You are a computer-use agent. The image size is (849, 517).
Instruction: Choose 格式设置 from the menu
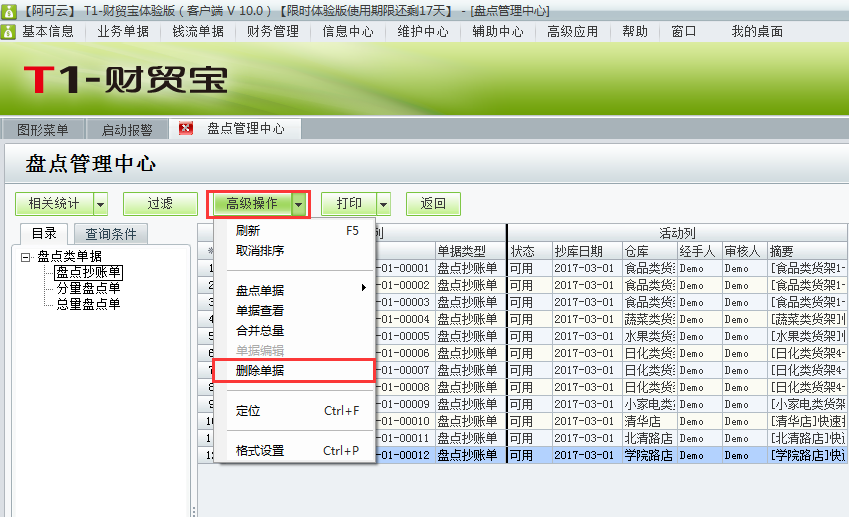point(295,450)
